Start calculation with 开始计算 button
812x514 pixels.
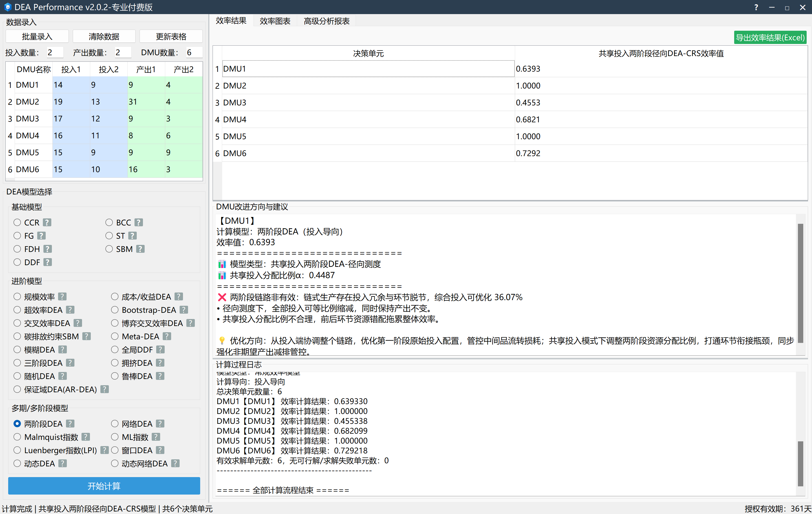[104, 486]
